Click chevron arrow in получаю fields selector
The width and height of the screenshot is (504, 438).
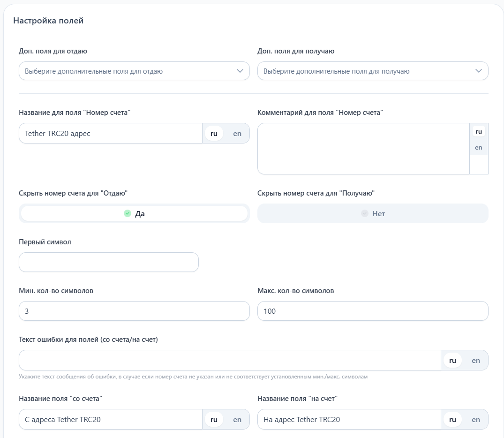point(479,71)
